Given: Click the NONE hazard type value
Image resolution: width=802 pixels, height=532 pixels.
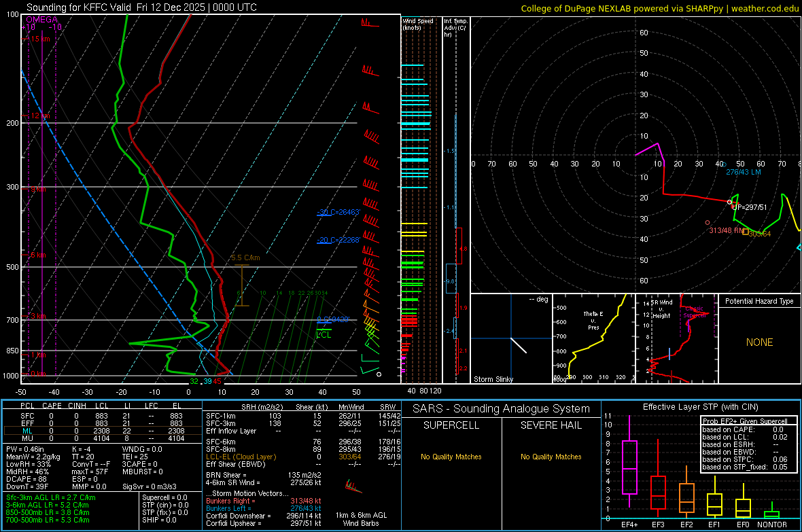Looking at the screenshot, I should [x=760, y=342].
